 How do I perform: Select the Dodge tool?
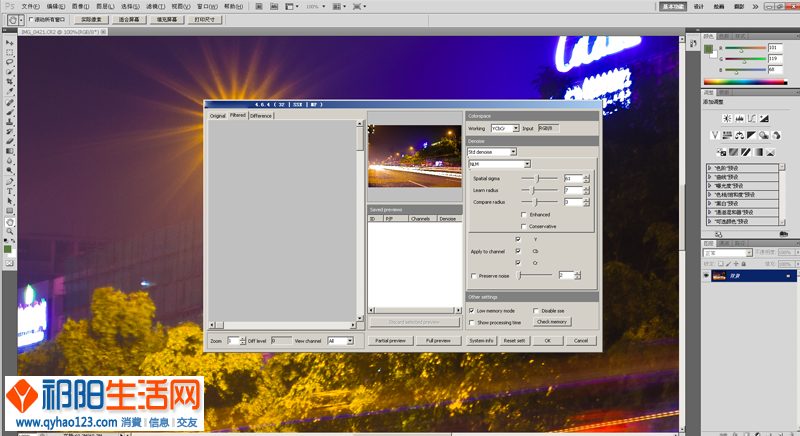click(x=9, y=170)
